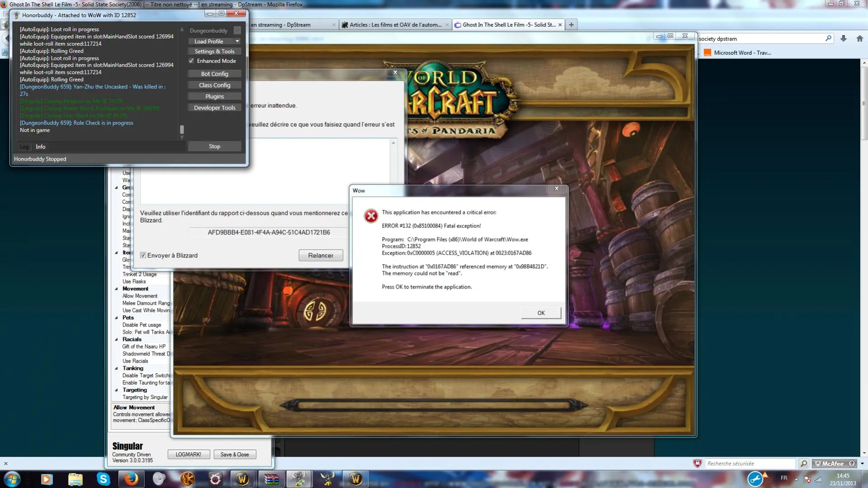Open Skype from the taskbar
Viewport: 868px width, 488px height.
pyautogui.click(x=104, y=479)
